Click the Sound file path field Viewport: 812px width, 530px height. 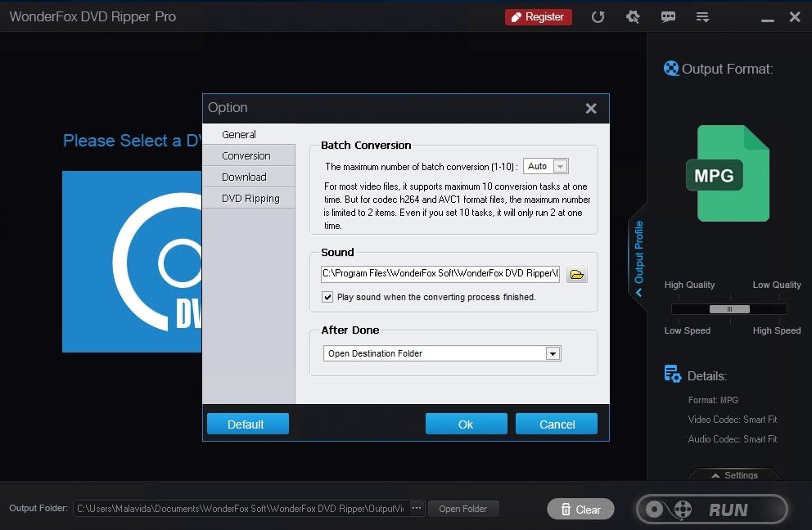(440, 273)
